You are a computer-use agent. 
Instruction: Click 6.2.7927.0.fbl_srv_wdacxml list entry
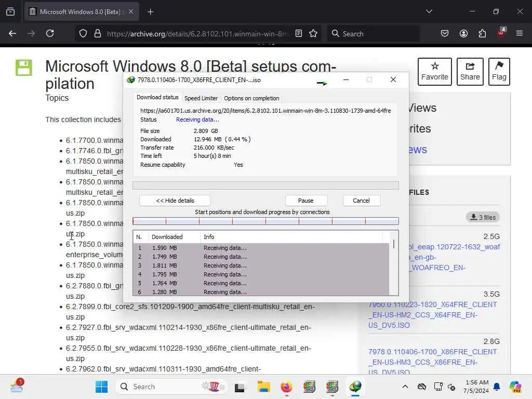(x=188, y=332)
